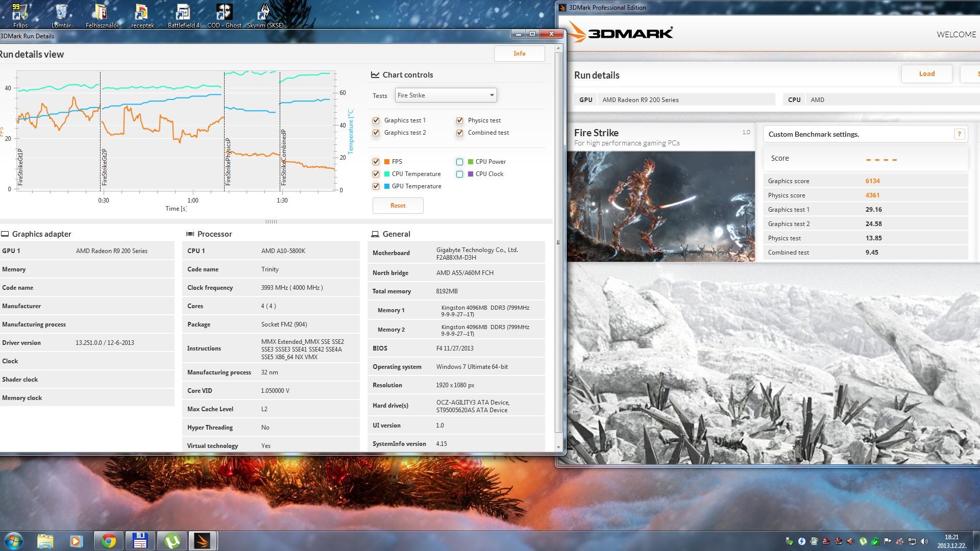Open the WELCOME tab in 3DMark
This screenshot has width=980, height=551.
956,35
